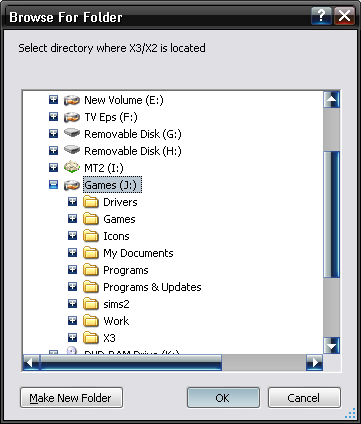
Task: Select the Work folder name
Action: pyautogui.click(x=116, y=321)
